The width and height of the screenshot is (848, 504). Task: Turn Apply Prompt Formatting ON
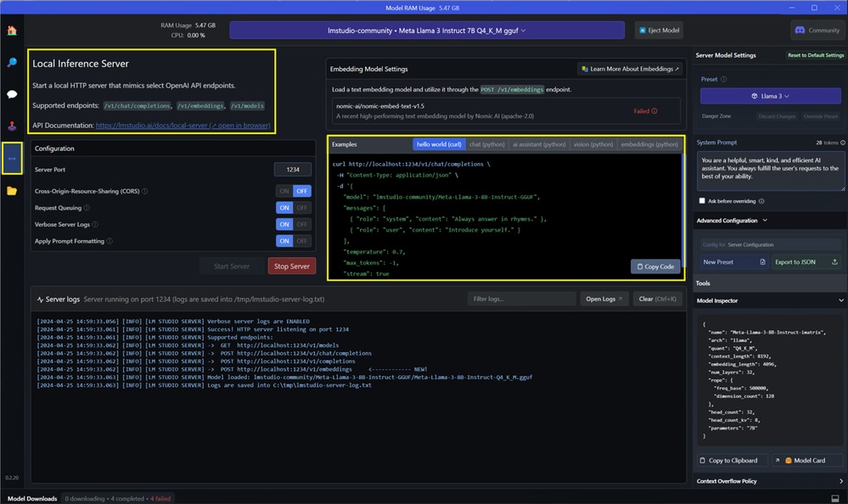click(x=284, y=241)
